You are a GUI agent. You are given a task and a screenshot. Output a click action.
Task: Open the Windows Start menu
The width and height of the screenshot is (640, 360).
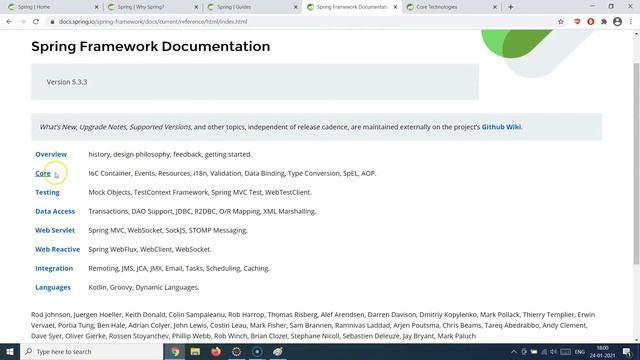pyautogui.click(x=10, y=351)
